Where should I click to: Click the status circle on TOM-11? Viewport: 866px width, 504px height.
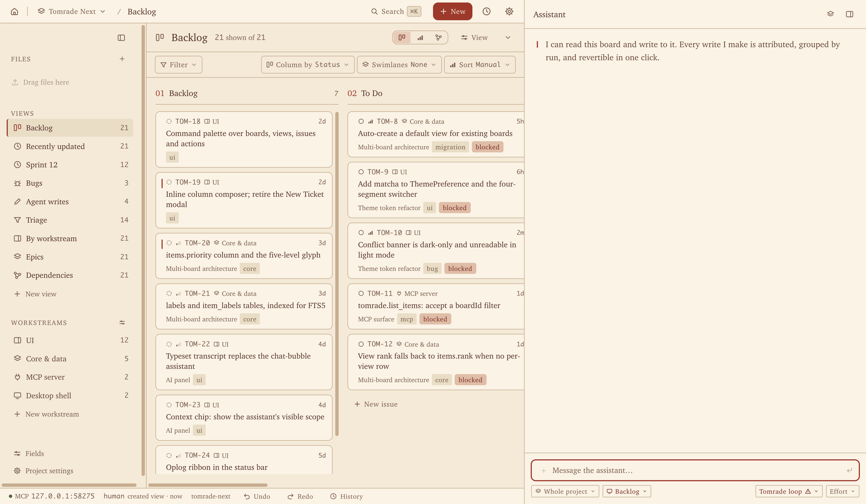(x=361, y=293)
